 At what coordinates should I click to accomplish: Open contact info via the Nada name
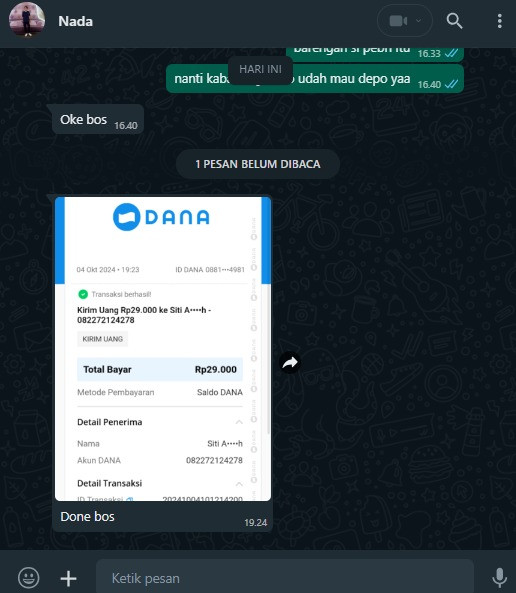pos(75,21)
